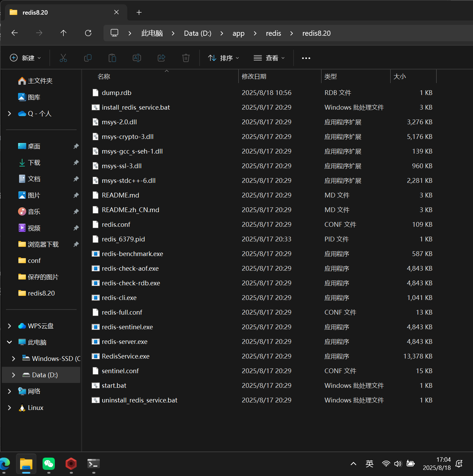Click the Copy icon in toolbar
The width and height of the screenshot is (473, 476).
click(x=88, y=58)
